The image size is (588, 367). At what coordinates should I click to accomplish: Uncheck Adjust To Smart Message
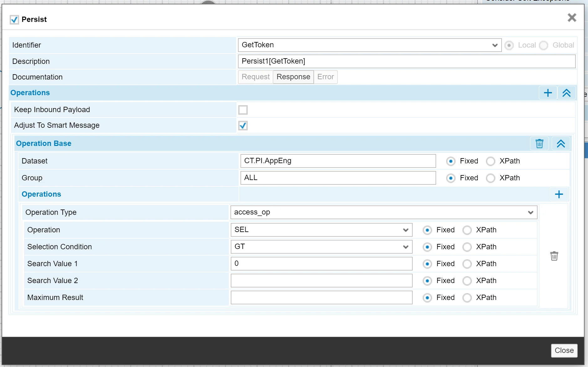coord(243,126)
